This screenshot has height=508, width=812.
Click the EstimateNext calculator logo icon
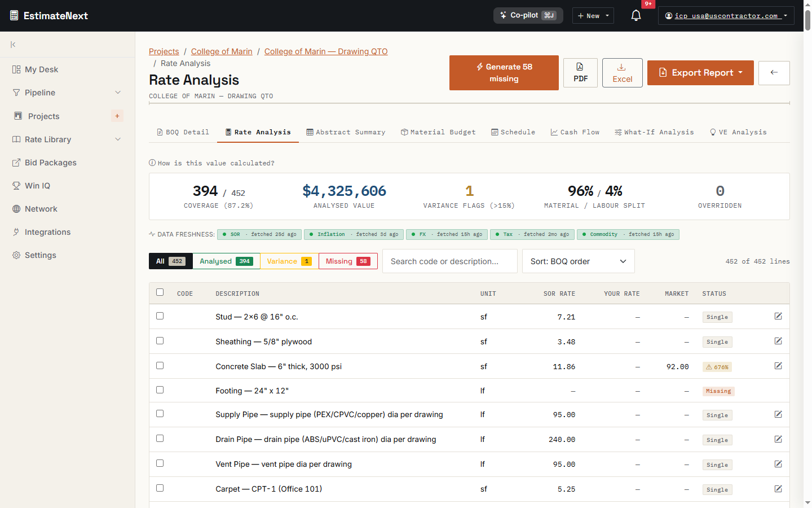(14, 16)
